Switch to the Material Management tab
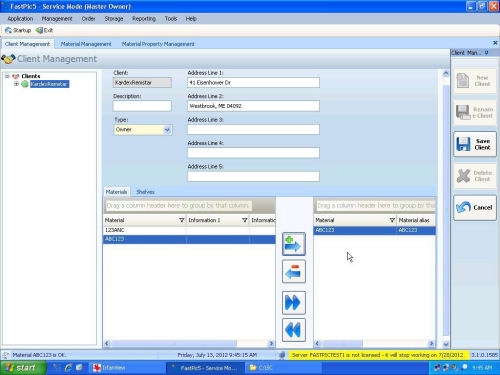The image size is (500, 375). click(x=86, y=44)
